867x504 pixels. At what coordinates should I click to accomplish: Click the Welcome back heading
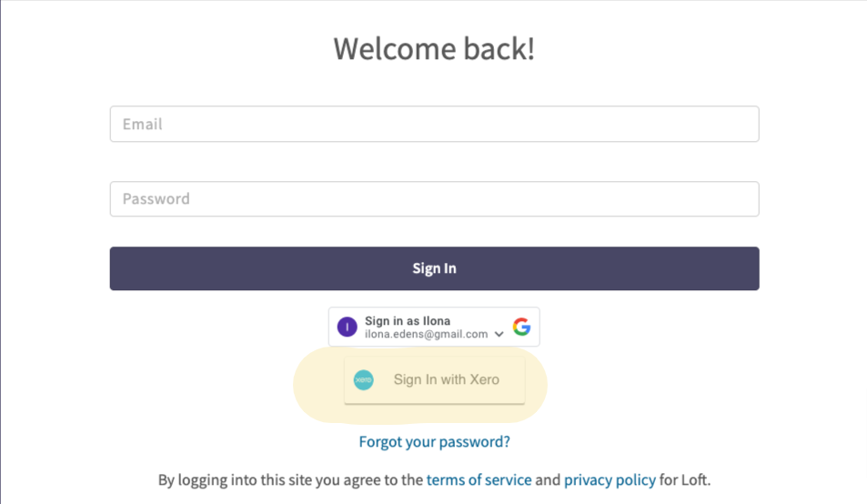434,48
